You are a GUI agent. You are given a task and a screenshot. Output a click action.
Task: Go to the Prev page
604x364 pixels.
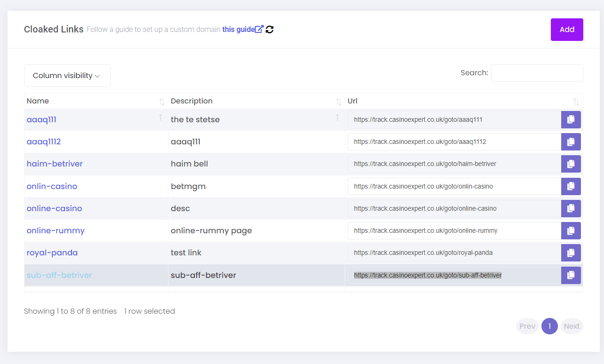pos(527,326)
